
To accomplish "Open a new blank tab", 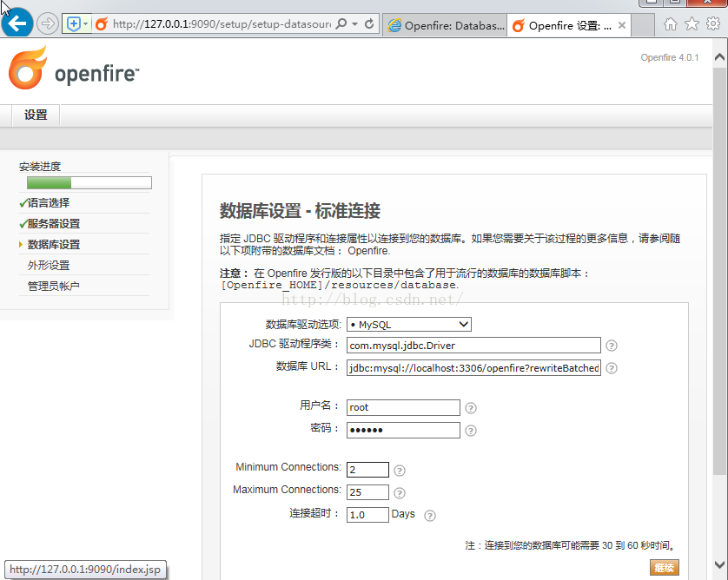I will point(644,25).
